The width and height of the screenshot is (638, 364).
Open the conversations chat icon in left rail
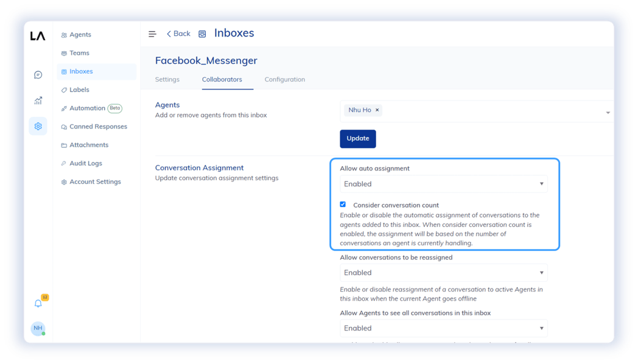[x=38, y=75]
